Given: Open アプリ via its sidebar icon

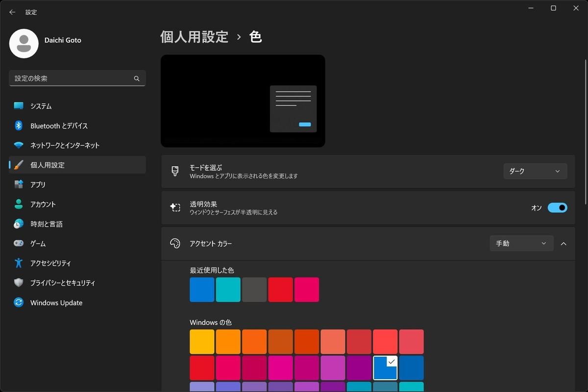Looking at the screenshot, I should (x=19, y=184).
